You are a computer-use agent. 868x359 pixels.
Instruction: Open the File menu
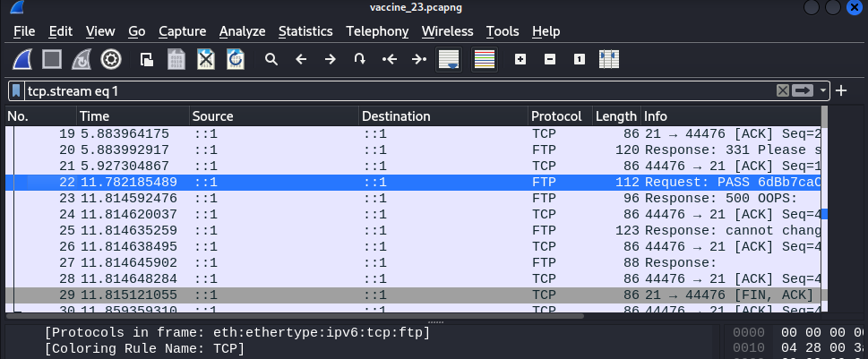(x=24, y=31)
